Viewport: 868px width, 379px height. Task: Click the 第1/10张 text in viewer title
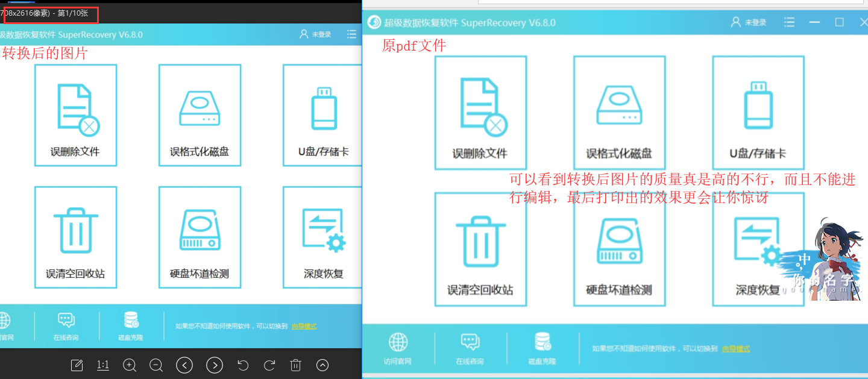73,13
